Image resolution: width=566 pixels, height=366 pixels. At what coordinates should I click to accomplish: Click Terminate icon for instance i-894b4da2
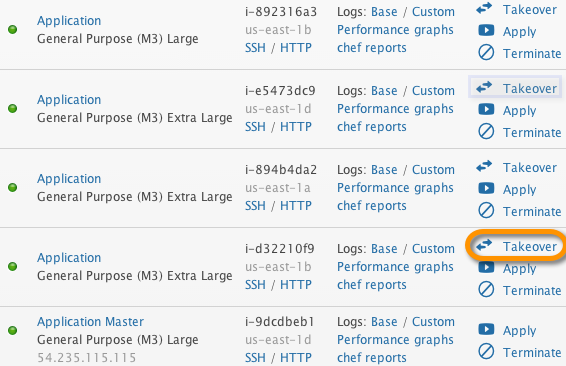point(486,210)
